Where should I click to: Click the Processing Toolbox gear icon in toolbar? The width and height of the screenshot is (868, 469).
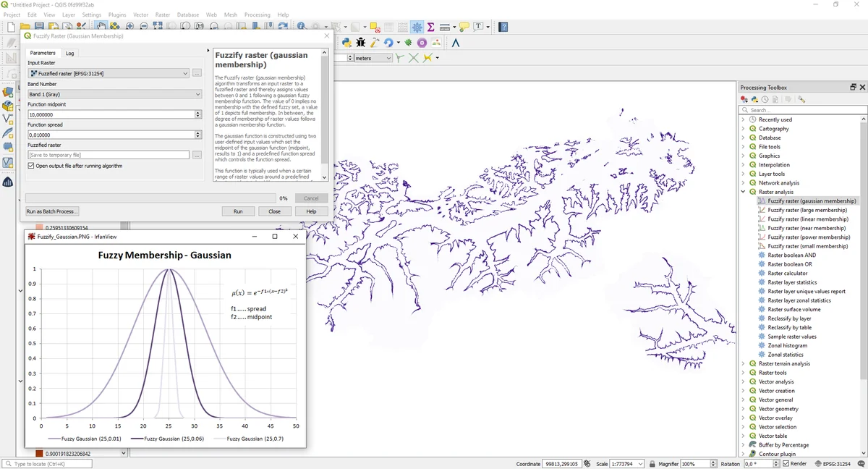(417, 27)
